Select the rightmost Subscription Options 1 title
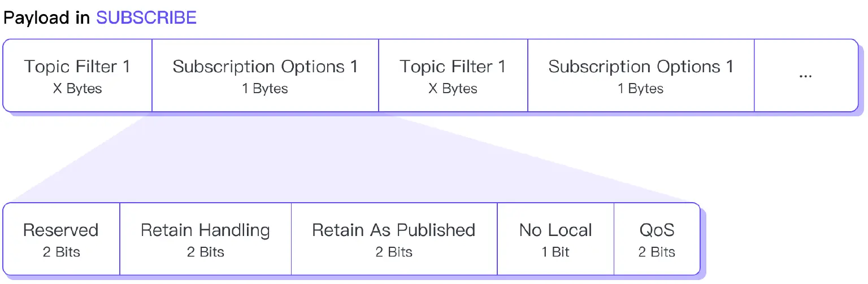 tap(641, 67)
